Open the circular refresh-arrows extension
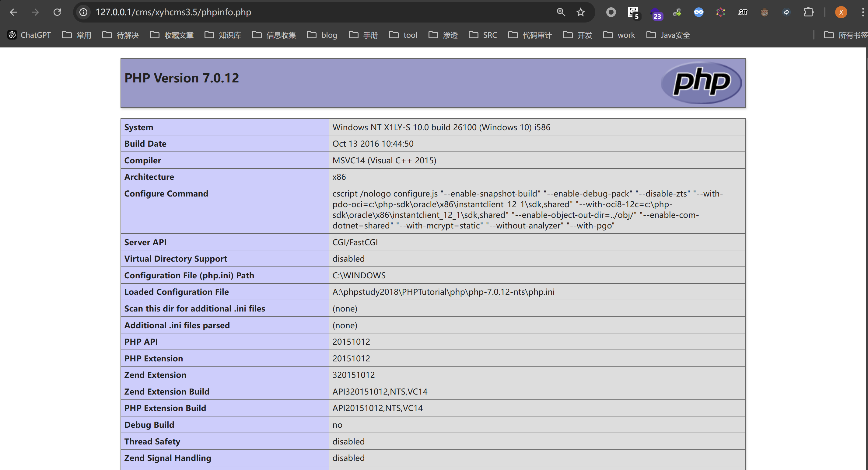 pyautogui.click(x=786, y=12)
